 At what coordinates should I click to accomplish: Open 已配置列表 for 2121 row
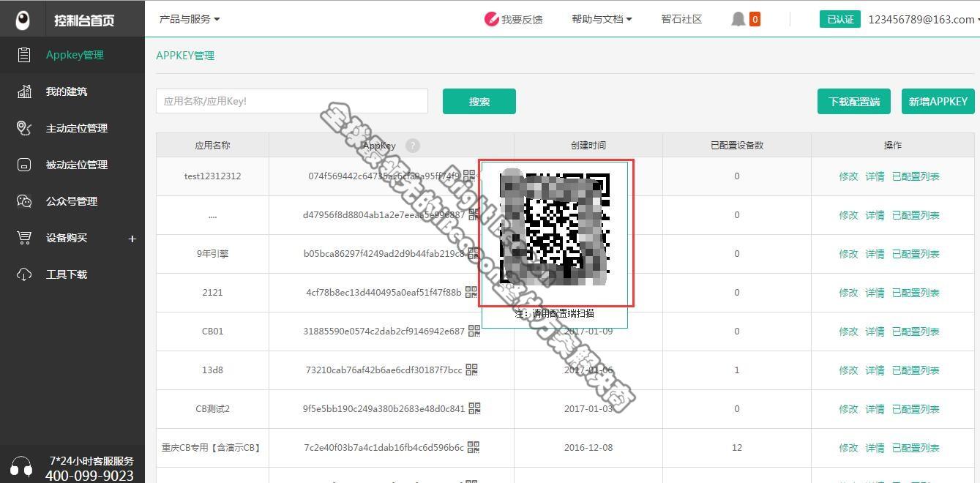click(x=916, y=292)
